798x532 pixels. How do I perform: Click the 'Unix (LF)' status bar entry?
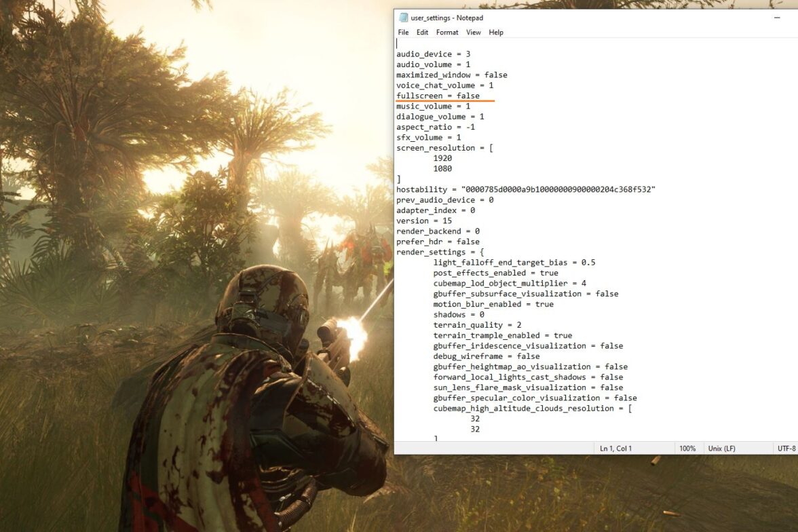pos(722,449)
